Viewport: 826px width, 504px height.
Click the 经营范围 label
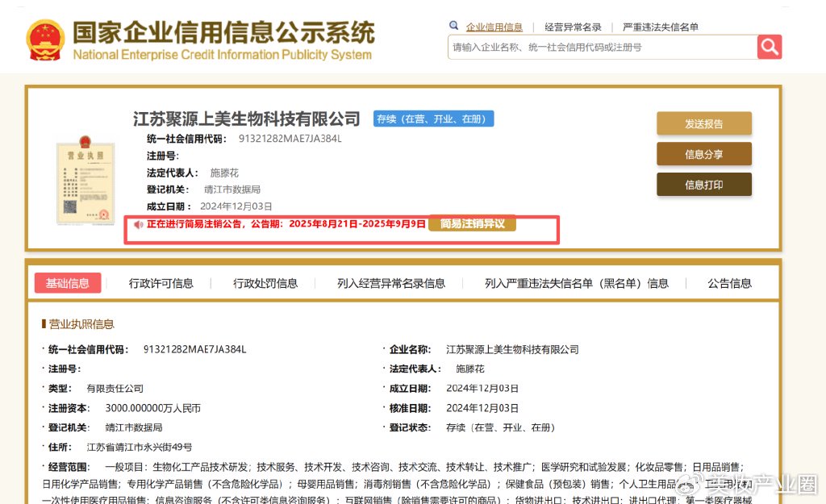pos(69,467)
